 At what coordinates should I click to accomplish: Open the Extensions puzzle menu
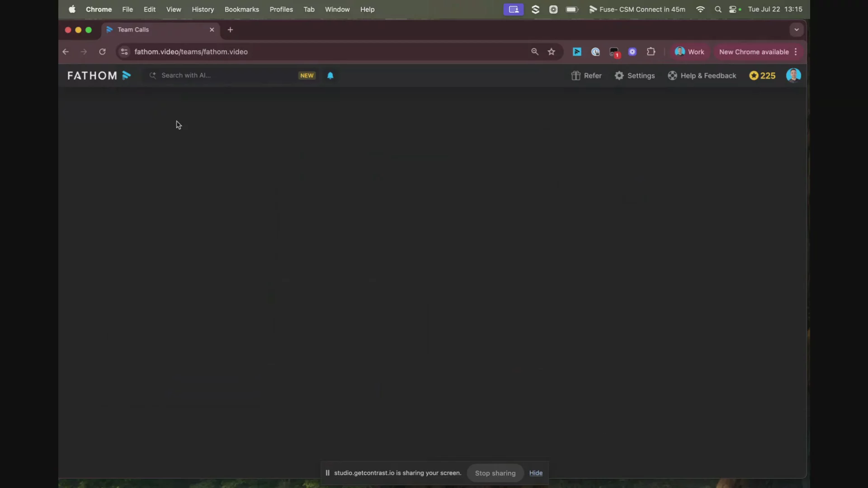tap(651, 52)
